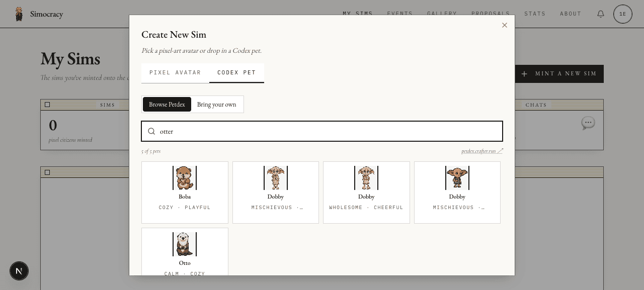This screenshot has height=290, width=644.
Task: Switch to Bring your own option
Action: [217, 105]
